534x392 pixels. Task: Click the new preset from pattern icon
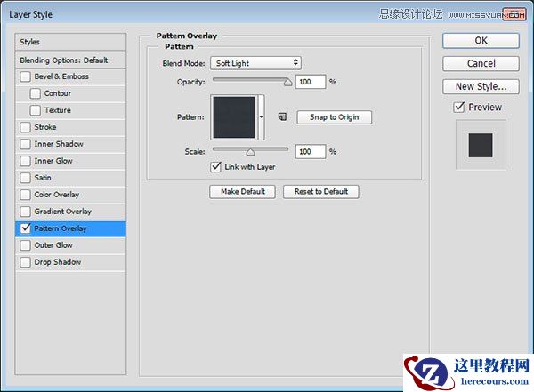282,117
